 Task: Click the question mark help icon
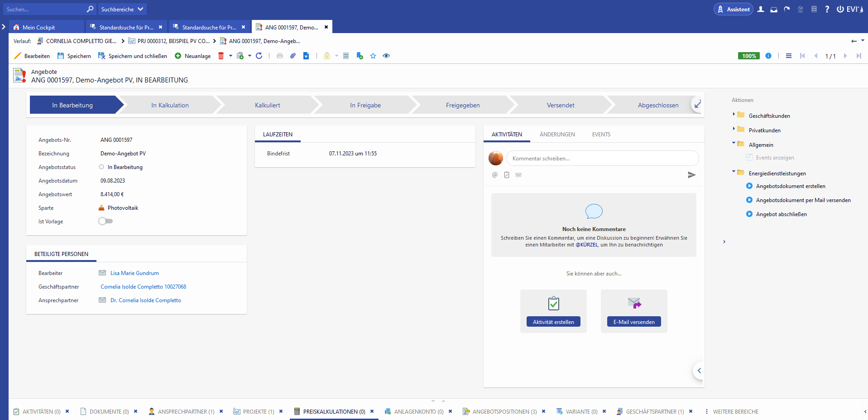pos(827,9)
